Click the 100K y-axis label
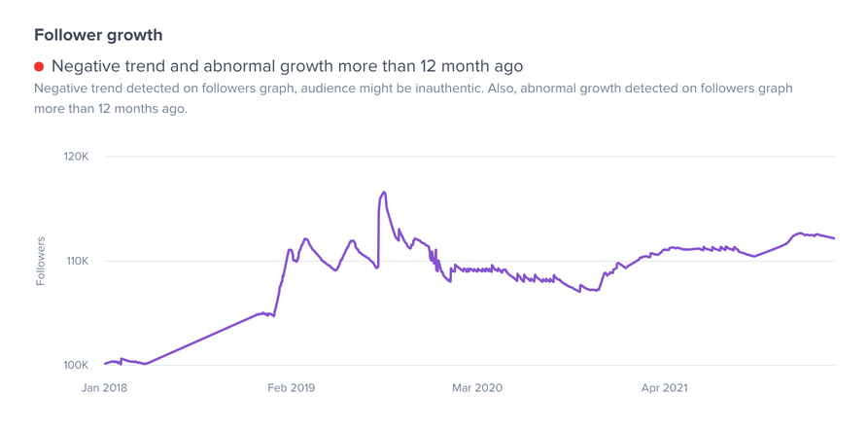Viewport: 868px width, 429px height. point(75,366)
